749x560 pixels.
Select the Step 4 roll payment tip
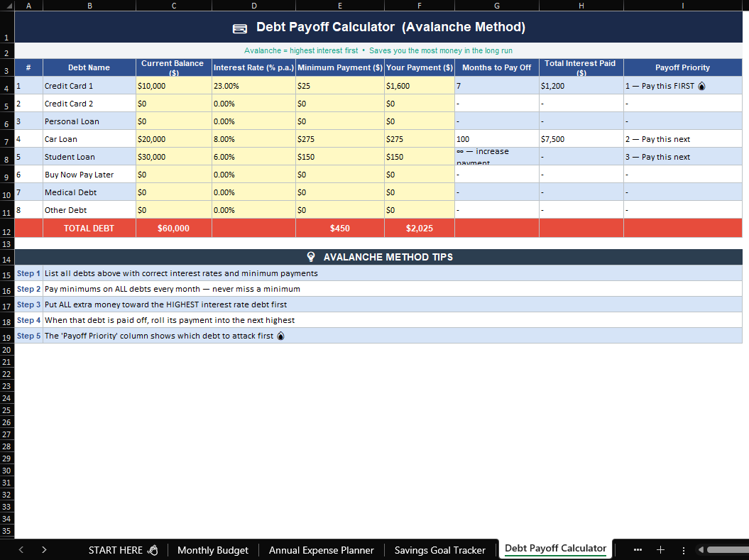(x=392, y=320)
